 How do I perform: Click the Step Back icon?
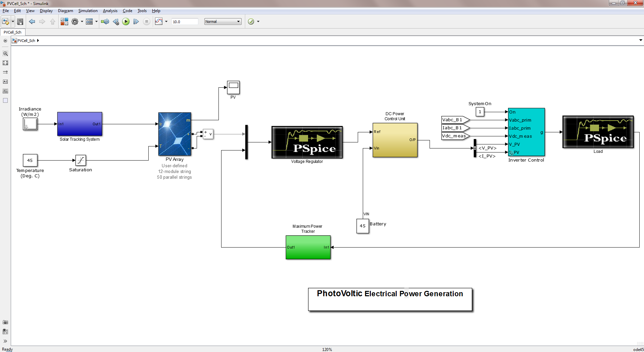[x=116, y=21]
